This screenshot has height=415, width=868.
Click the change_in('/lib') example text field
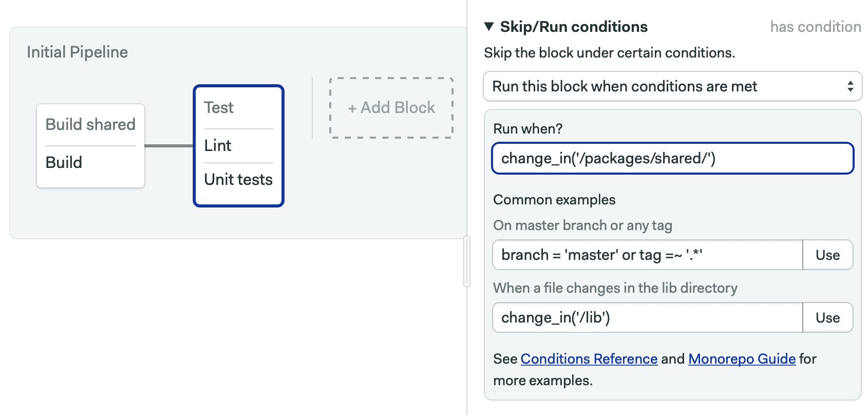[647, 317]
